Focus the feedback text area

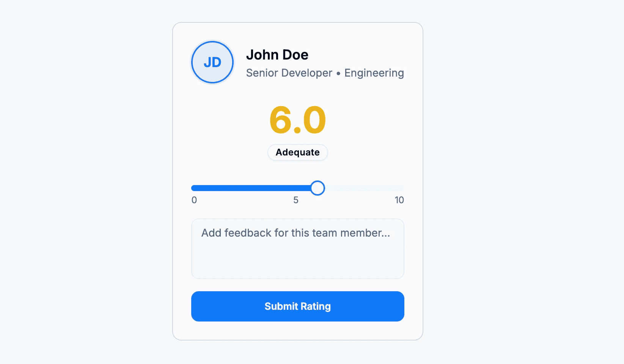(x=297, y=248)
